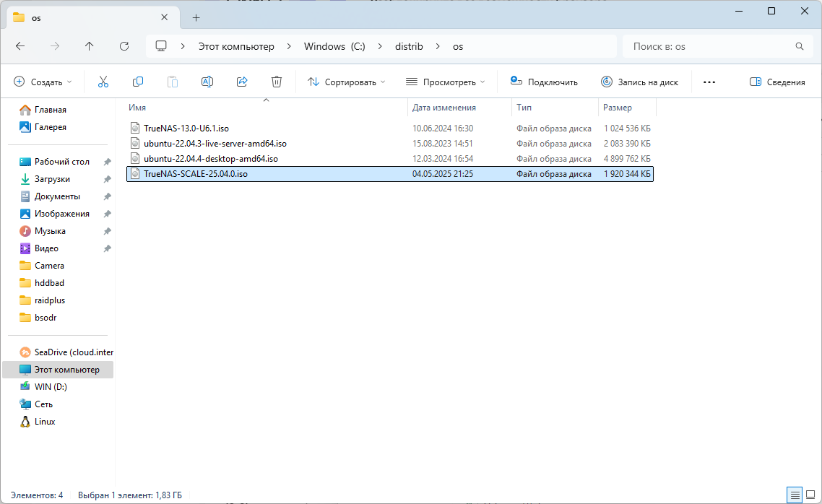This screenshot has height=504, width=822.
Task: Open a new tab with plus
Action: pyautogui.click(x=196, y=18)
